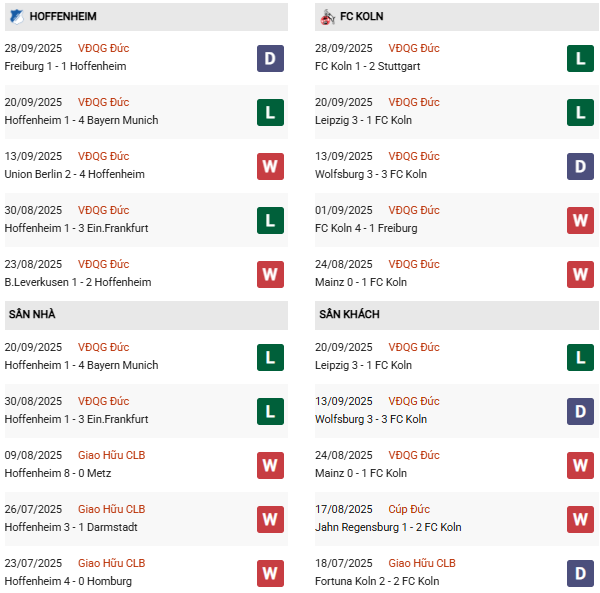600x593 pixels.
Task: Click the L badge for Hoffenheim vs Bayern Munich on 20/09 in the top Hoffenheim list
Action: (270, 112)
